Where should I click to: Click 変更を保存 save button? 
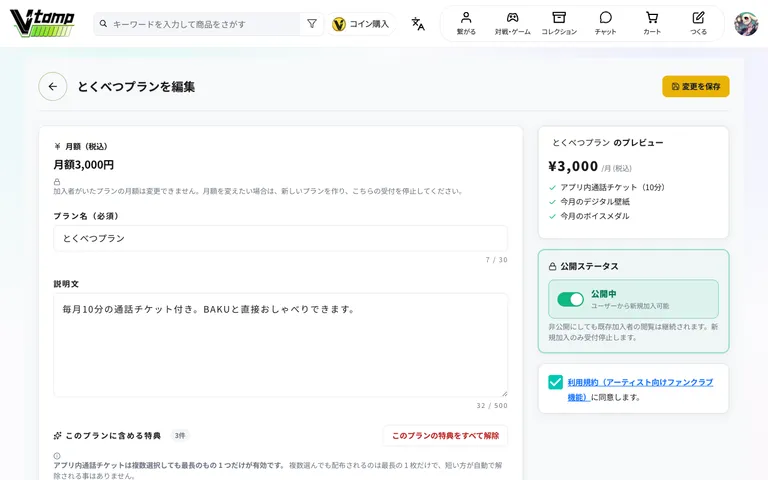(x=696, y=86)
